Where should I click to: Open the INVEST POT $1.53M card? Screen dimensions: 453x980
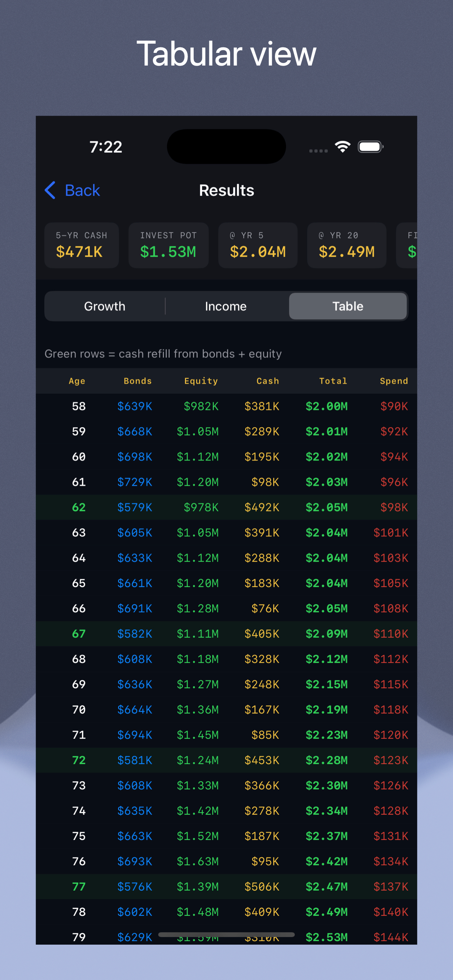(x=168, y=245)
